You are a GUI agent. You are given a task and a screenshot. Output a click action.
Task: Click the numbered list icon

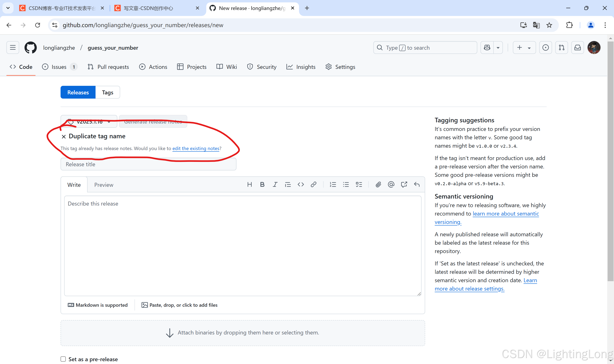333,184
